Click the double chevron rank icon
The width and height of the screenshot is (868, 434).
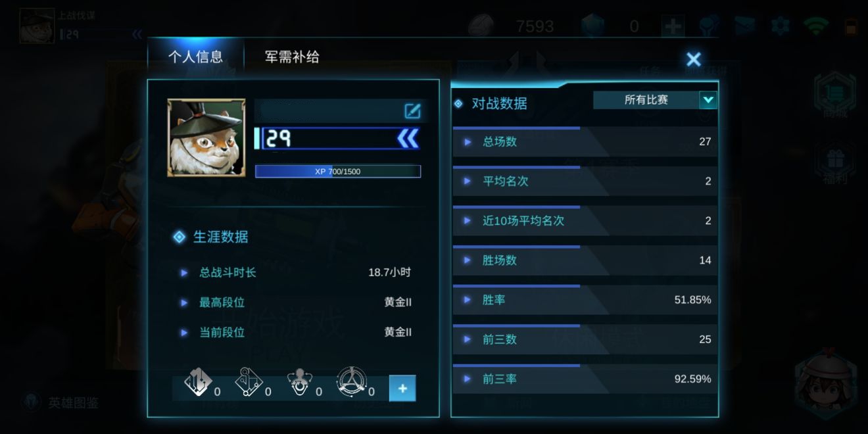point(408,138)
